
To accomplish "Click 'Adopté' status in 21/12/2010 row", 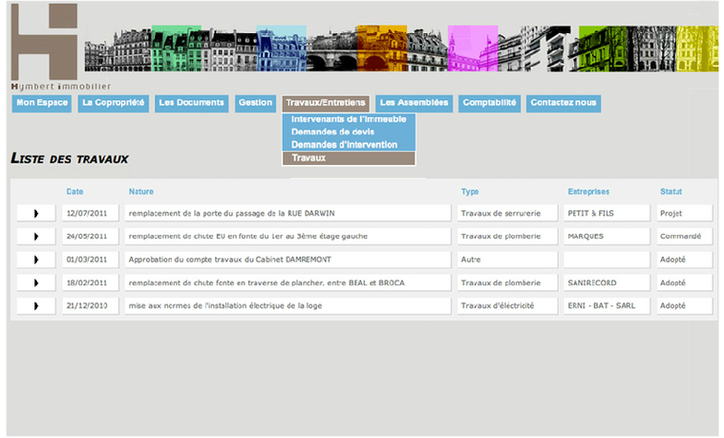I will (684, 306).
